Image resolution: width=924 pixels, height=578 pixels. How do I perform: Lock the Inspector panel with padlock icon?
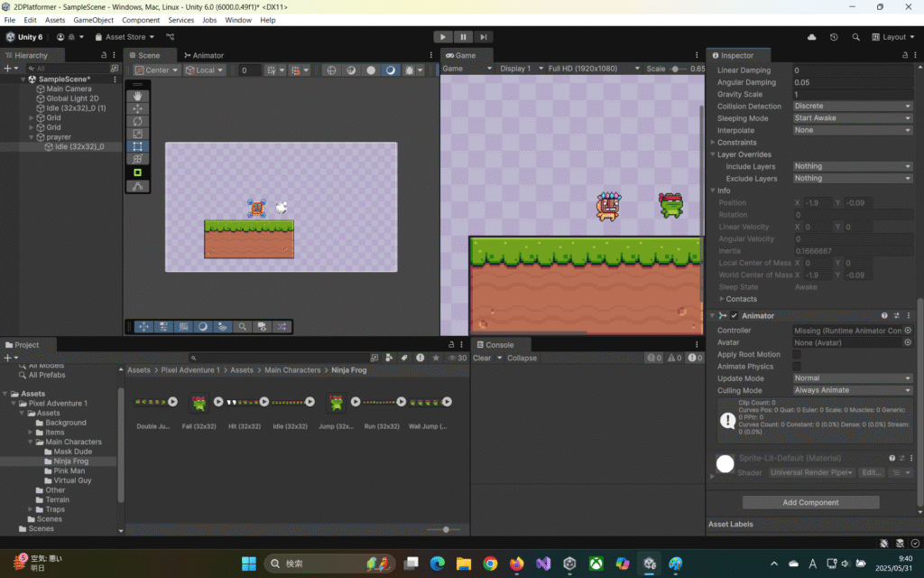tap(905, 55)
